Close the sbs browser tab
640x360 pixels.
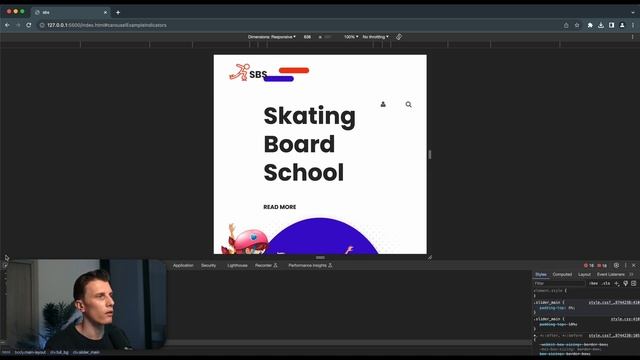[105, 13]
